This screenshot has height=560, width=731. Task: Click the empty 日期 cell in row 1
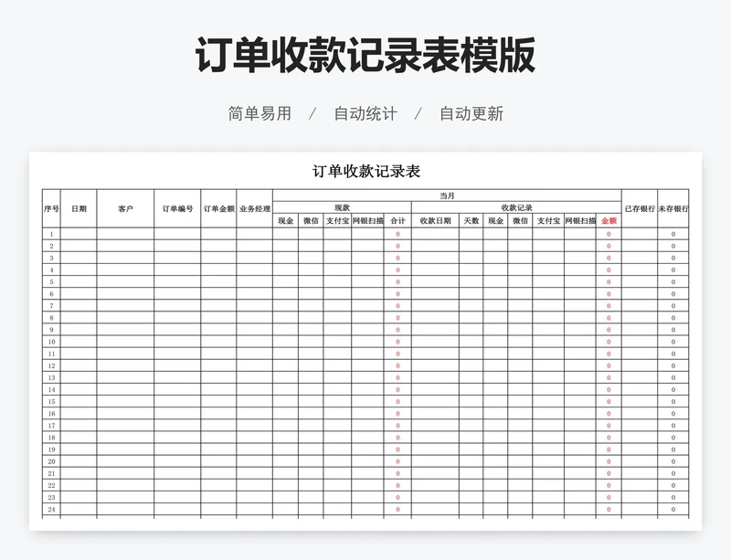click(x=79, y=234)
